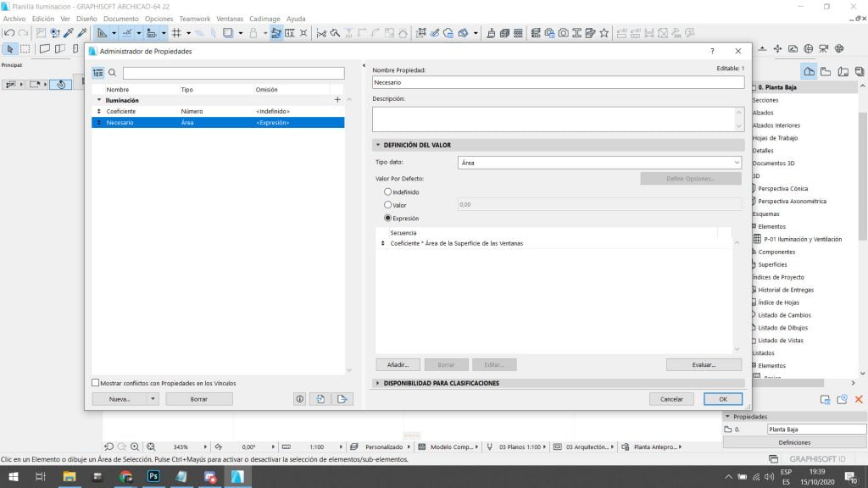This screenshot has height=488, width=868.
Task: Add property with plus icon in Iluminación group
Action: point(337,100)
